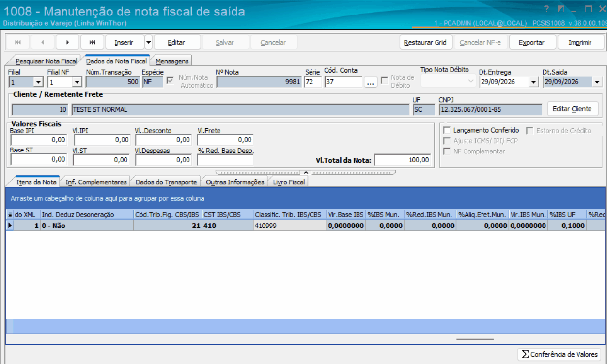Click the % Red. Base Desp. field
This screenshot has height=364, width=607.
point(225,160)
